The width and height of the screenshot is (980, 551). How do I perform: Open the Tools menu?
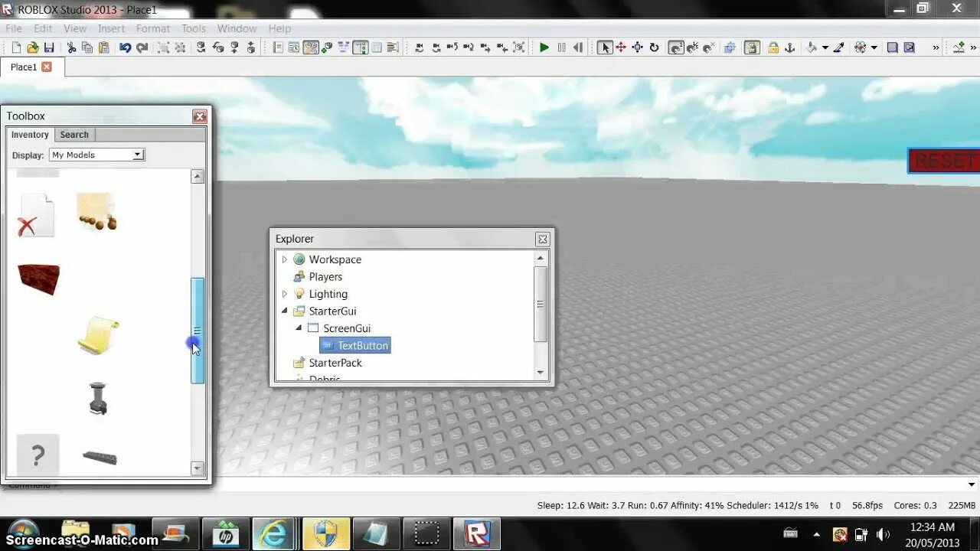coord(194,28)
